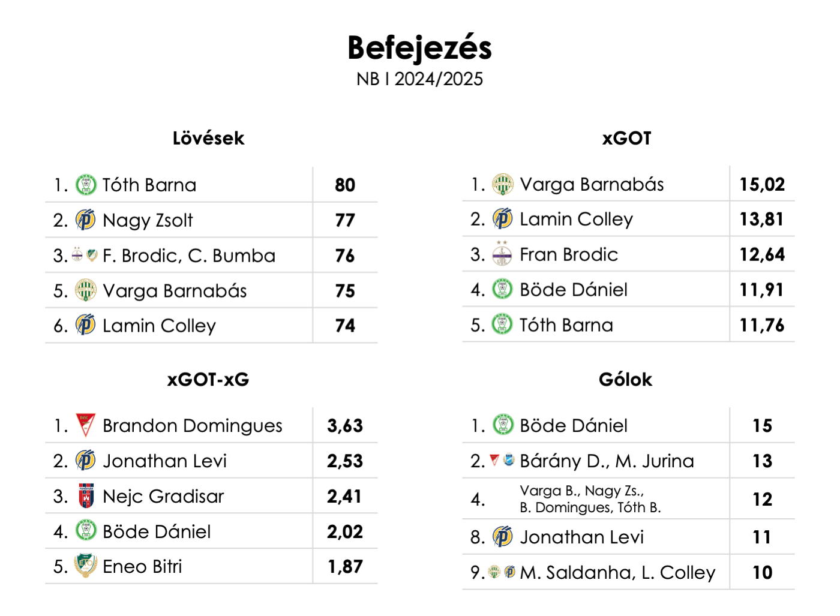Click the DVSC crest beside Brandon Domingues
The width and height of the screenshot is (840, 616).
[86, 425]
